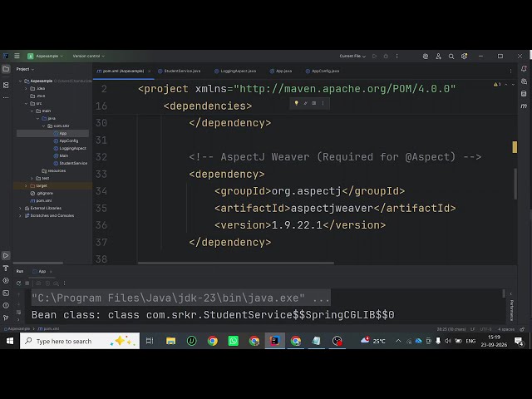Open the Notifications bell panel

tap(524, 69)
